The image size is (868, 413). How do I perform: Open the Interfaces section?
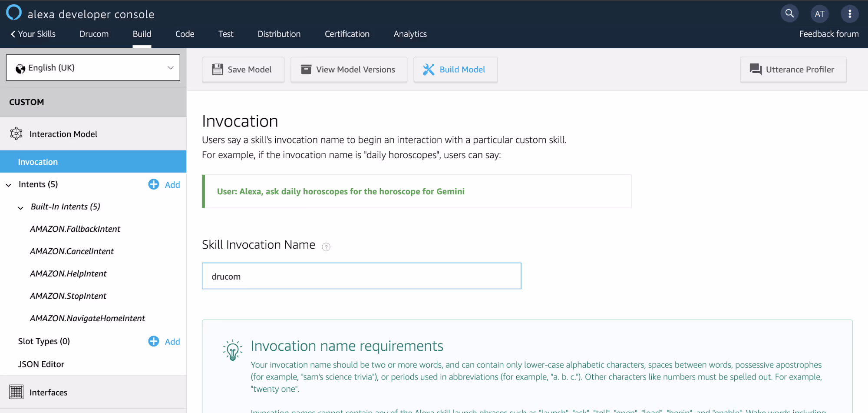pos(93,392)
